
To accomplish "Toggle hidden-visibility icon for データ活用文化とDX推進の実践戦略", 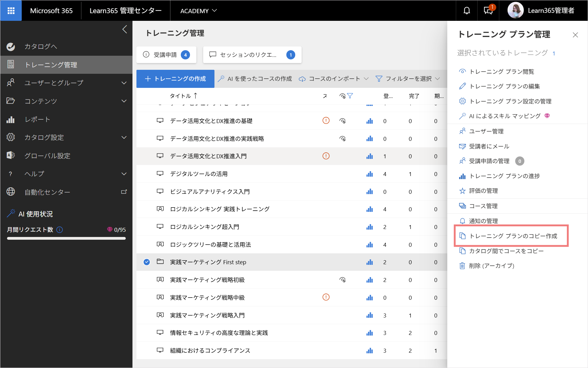I will pos(343,139).
